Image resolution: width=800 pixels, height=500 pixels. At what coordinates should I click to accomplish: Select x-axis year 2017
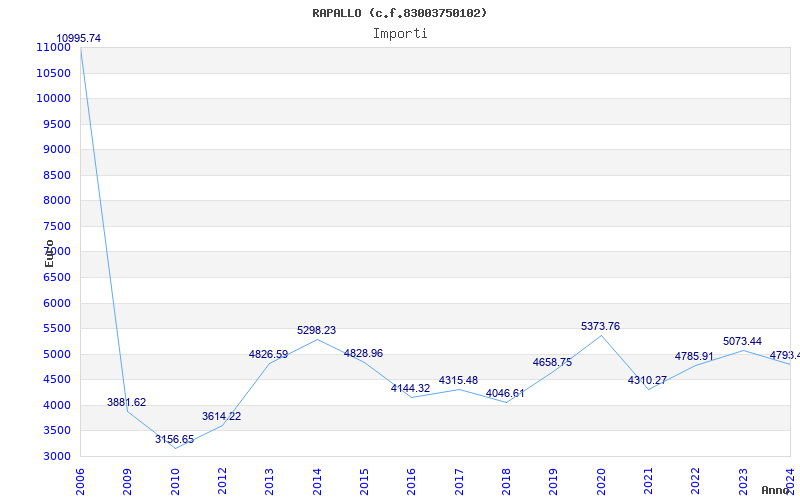pos(459,482)
